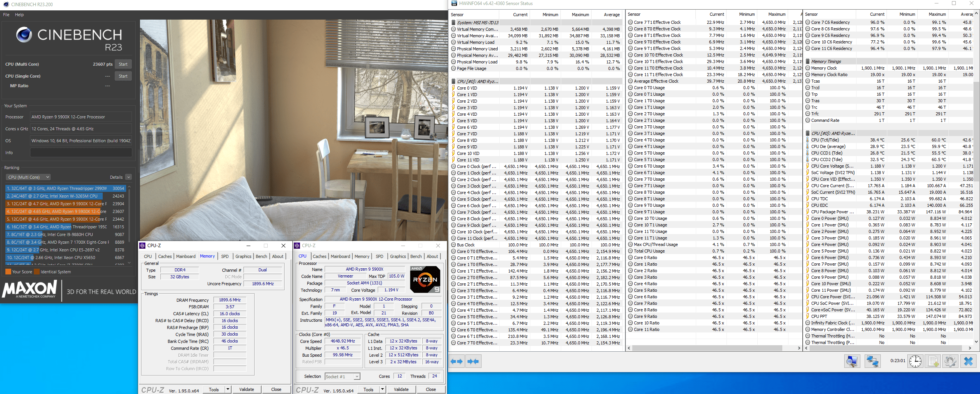Start the CPU (Multi Core) test
The height and width of the screenshot is (394, 980).
123,64
